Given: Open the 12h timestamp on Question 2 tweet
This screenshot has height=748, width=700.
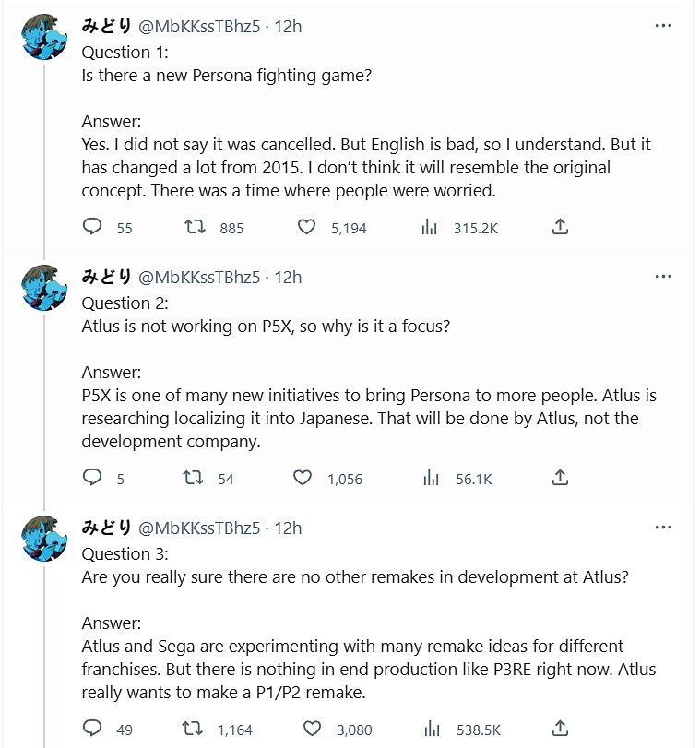Looking at the screenshot, I should (288, 278).
